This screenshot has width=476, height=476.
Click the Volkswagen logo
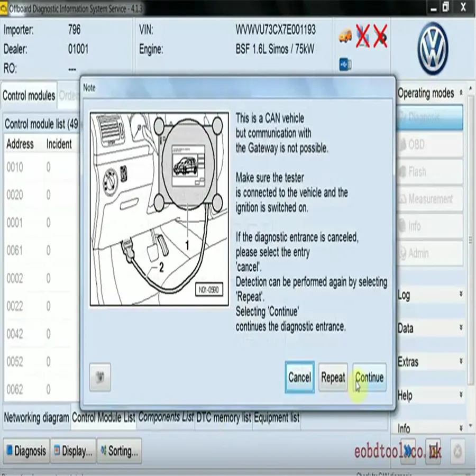pos(432,49)
